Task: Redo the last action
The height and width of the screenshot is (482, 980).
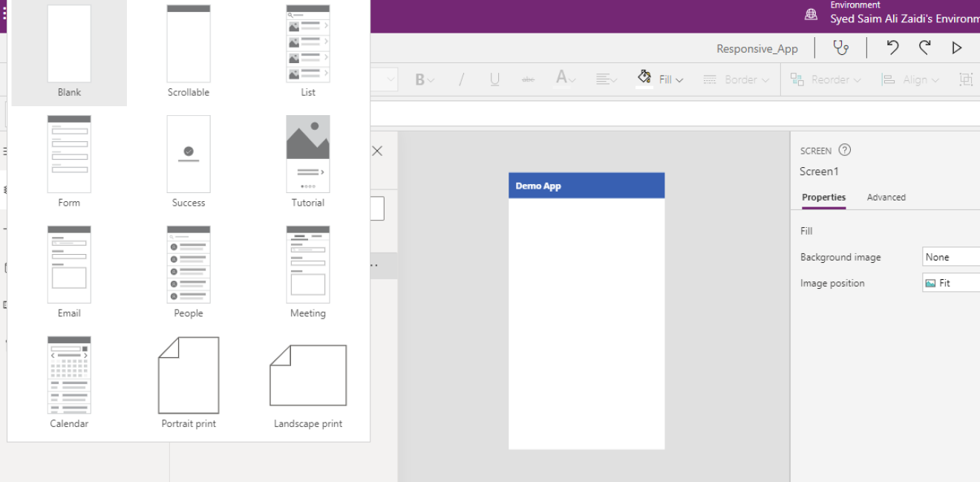Action: 924,48
